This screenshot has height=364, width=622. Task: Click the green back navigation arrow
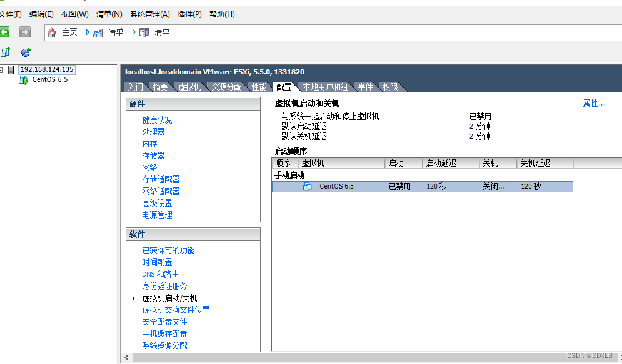(5, 32)
